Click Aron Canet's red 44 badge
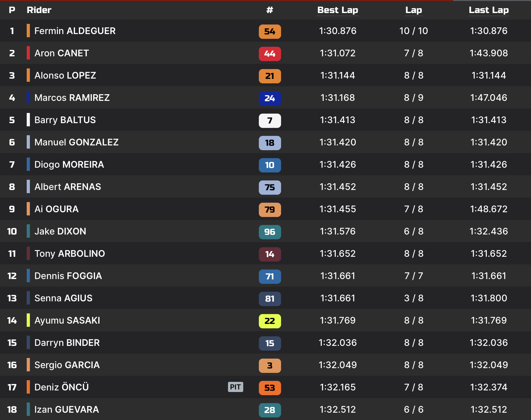 point(270,54)
